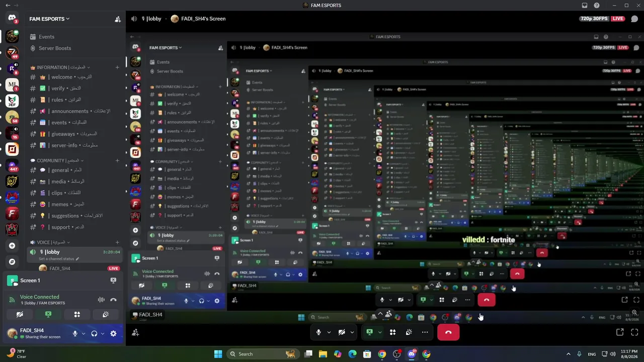Click the Voice Connected status text

[x=40, y=297]
